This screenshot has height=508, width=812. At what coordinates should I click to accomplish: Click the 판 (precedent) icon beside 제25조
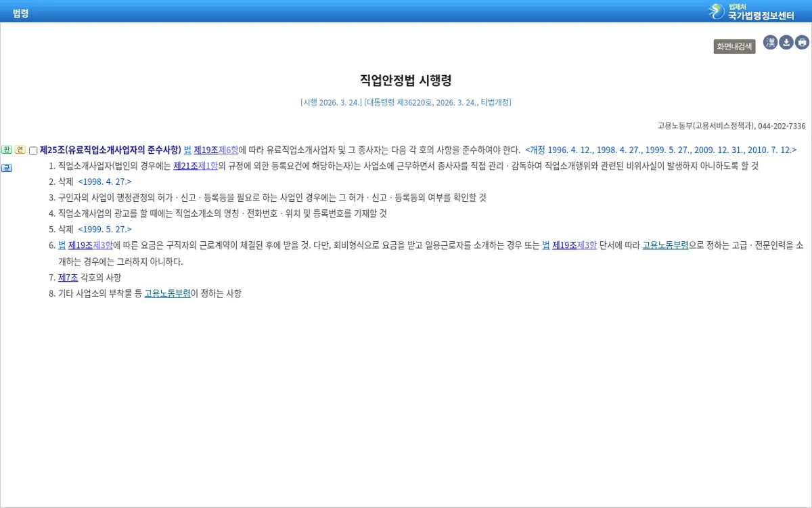pyautogui.click(x=7, y=150)
